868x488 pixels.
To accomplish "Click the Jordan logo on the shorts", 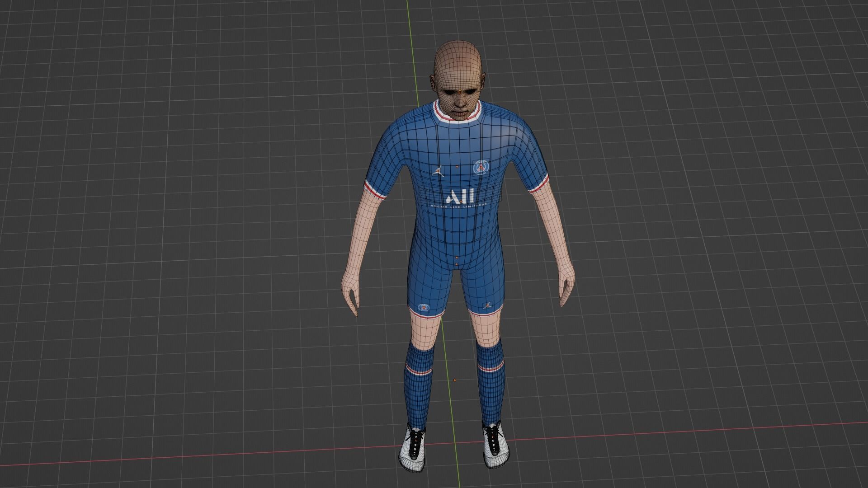I will (488, 305).
